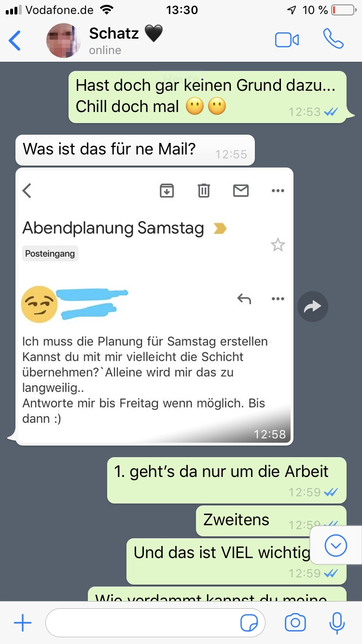Viewport: 362px width, 644px height.
Task: Open attachments with the plus icon
Action: 23,623
